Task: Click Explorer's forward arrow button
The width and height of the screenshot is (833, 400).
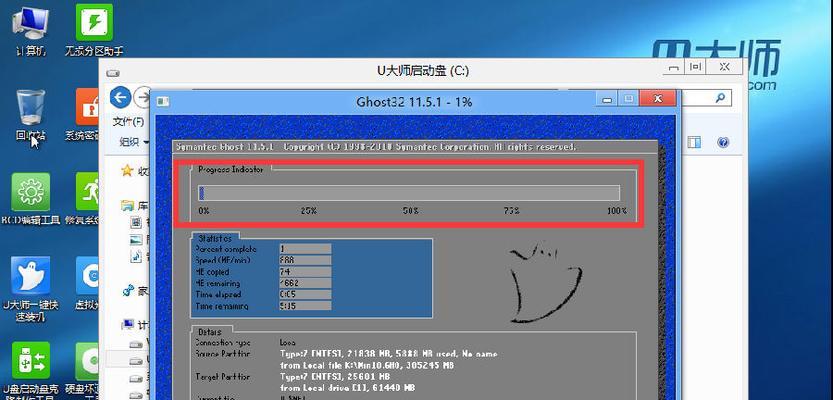Action: [x=142, y=97]
